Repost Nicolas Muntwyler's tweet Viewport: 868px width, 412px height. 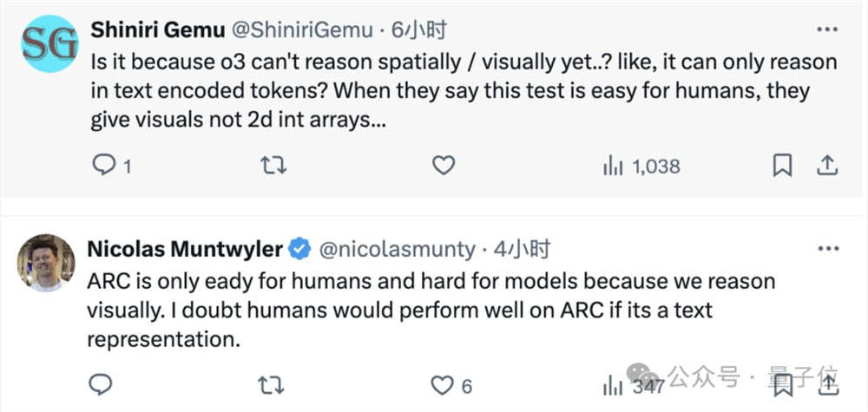(x=273, y=384)
